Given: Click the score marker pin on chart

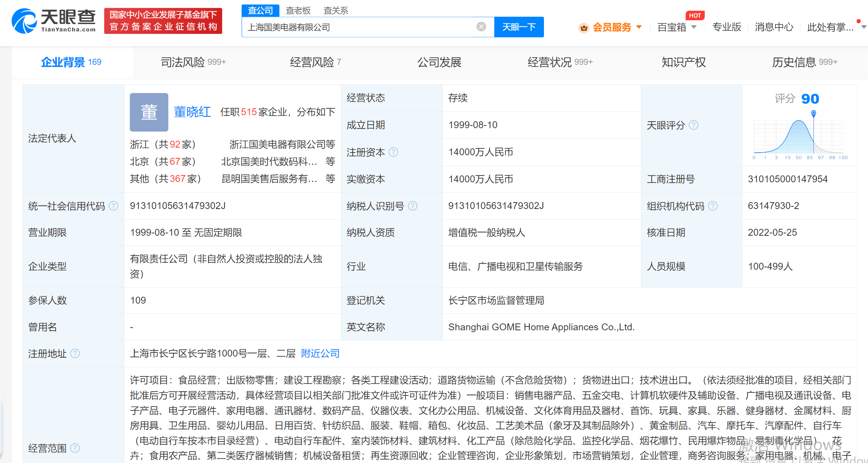Looking at the screenshot, I should click(813, 113).
